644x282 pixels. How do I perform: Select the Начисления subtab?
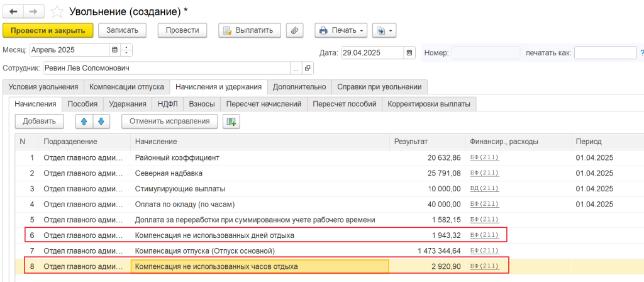coord(35,104)
